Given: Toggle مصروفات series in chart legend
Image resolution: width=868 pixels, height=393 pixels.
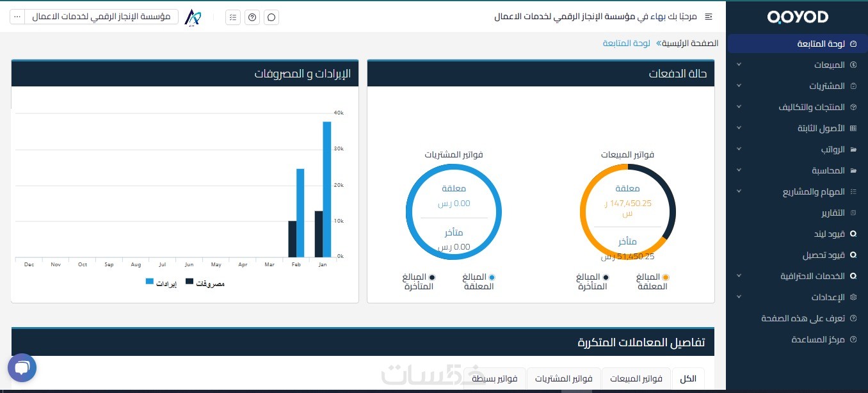Looking at the screenshot, I should pos(205,283).
